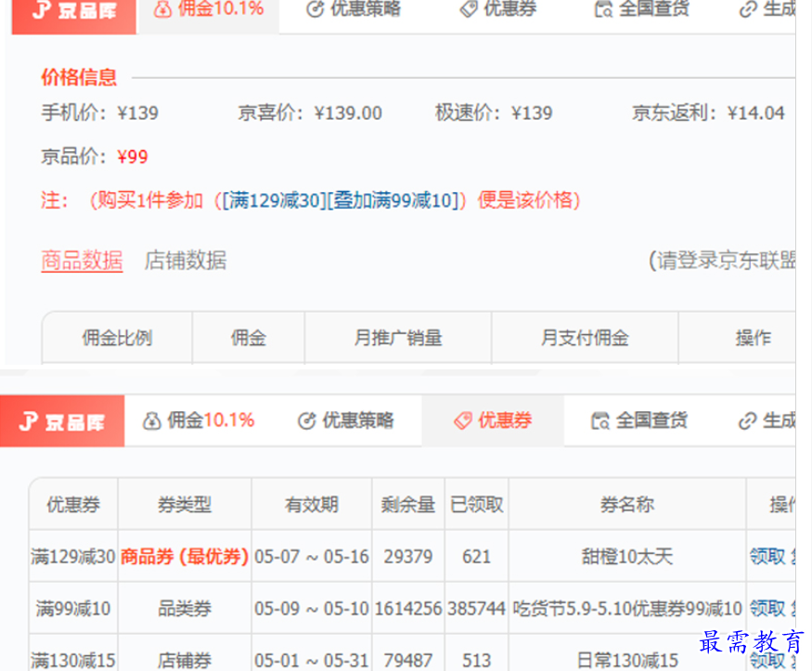This screenshot has width=812, height=671.
Task: Click 领取 link for 满129减30 coupon
Action: (767, 557)
